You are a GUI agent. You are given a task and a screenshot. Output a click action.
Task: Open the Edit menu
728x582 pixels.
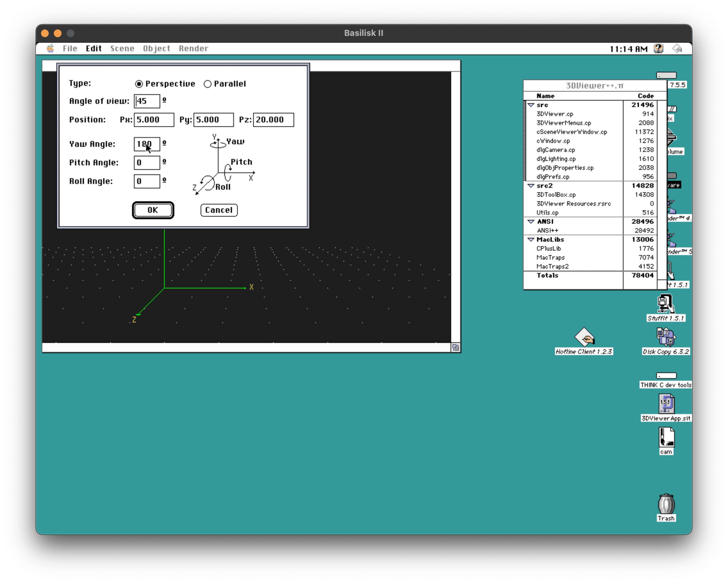(94, 49)
